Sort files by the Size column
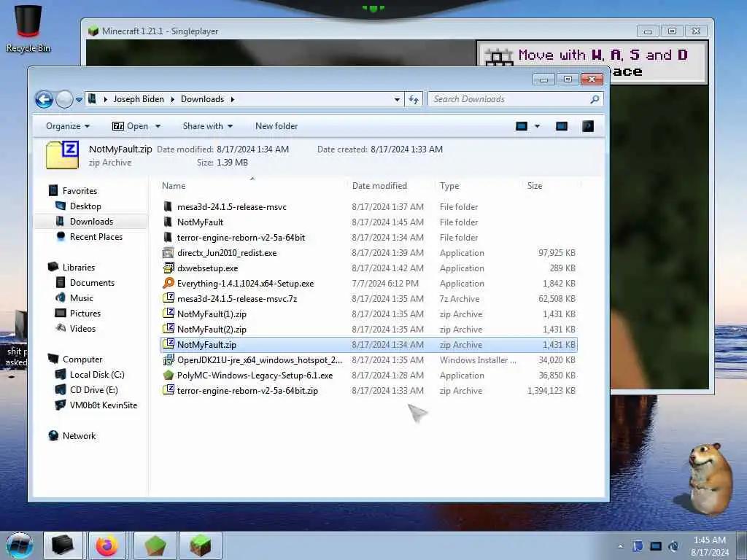 [x=535, y=186]
